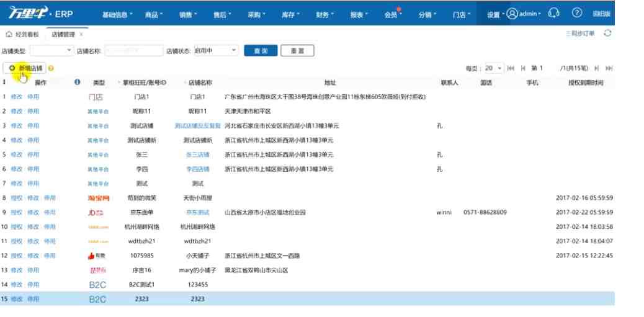Open the column settings dots icon in the header
This screenshot has width=644, height=317.
[x=4, y=82]
